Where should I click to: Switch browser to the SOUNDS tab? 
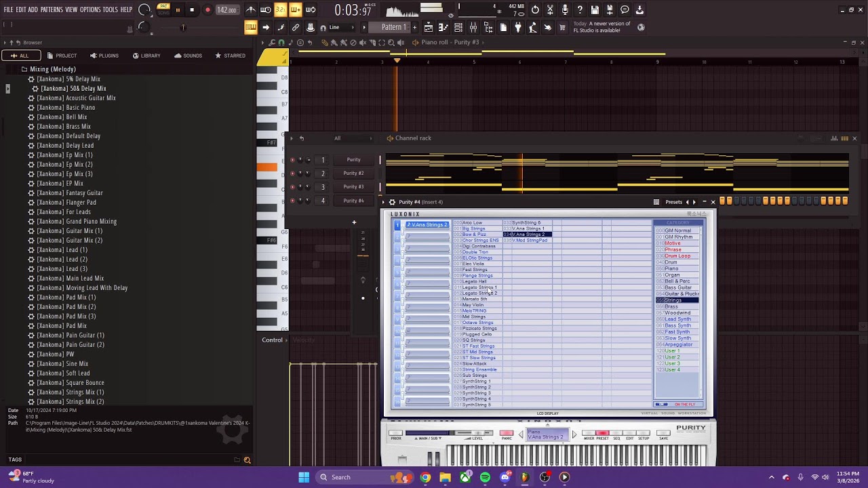click(188, 56)
